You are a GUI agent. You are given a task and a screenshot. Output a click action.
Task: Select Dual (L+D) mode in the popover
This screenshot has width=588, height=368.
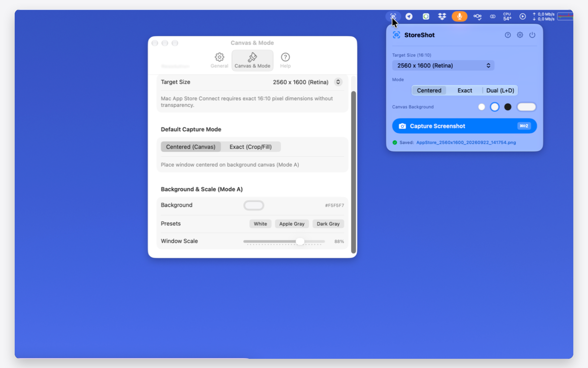click(500, 90)
